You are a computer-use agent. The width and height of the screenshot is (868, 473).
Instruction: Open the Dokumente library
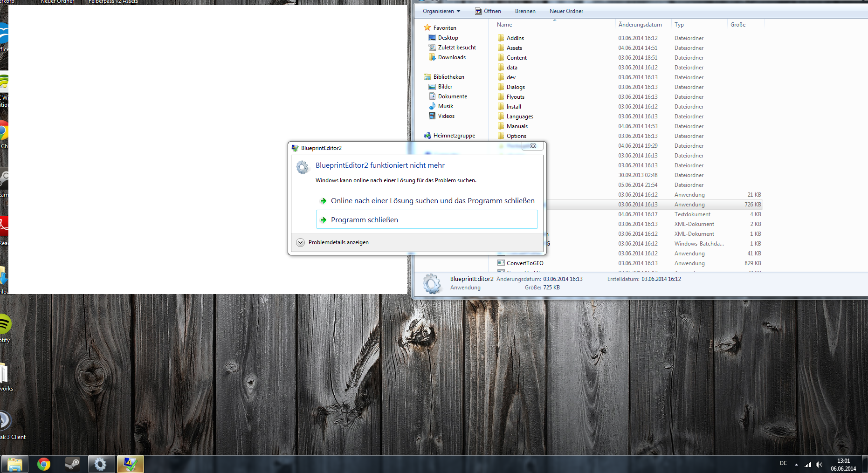(x=448, y=96)
